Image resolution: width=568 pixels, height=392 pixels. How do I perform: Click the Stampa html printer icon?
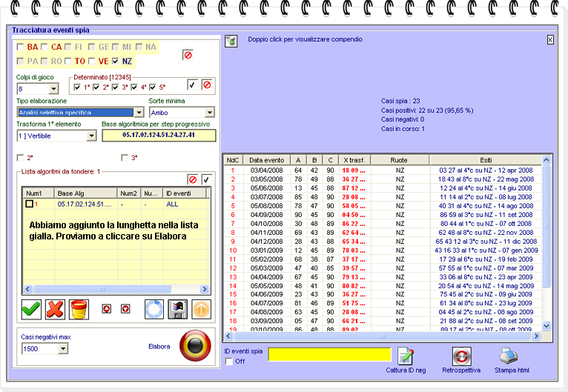509,356
